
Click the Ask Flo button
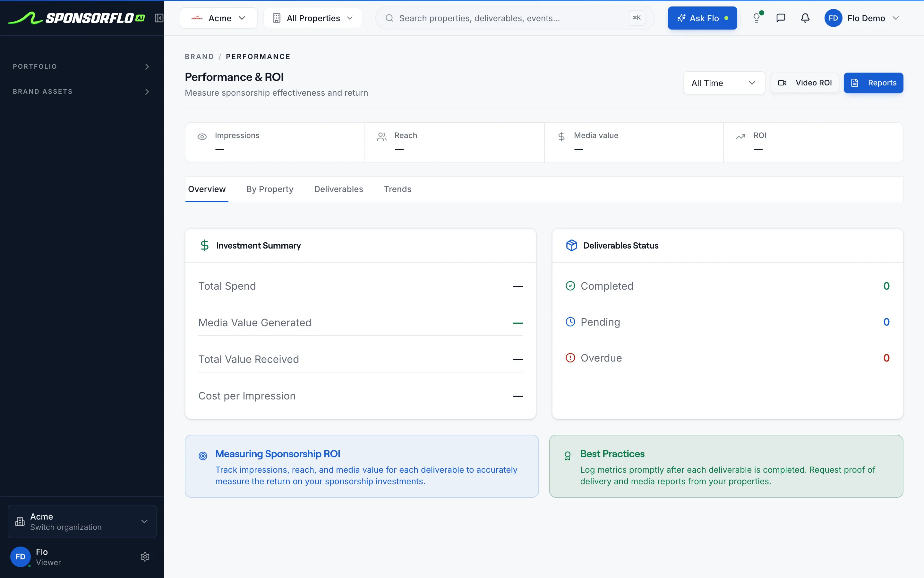point(702,18)
